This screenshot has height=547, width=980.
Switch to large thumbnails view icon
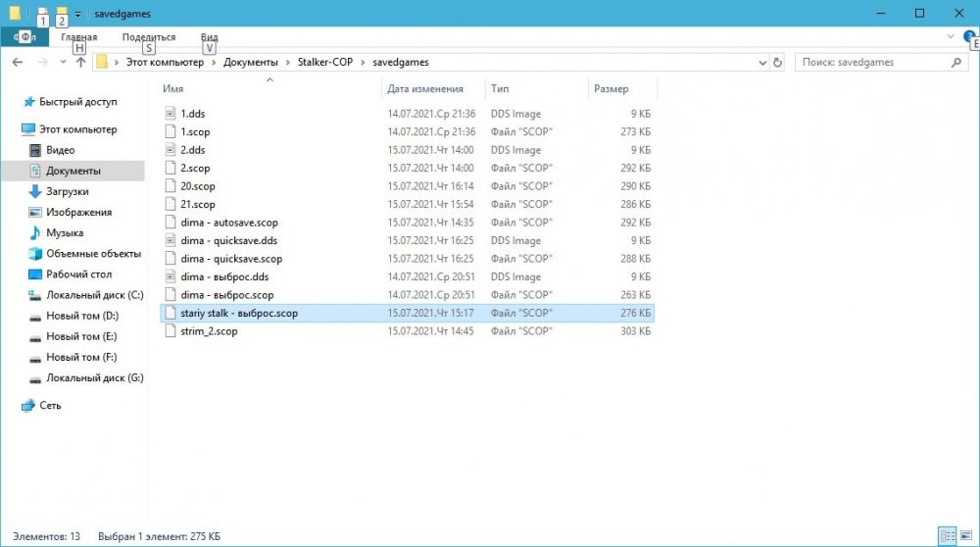pos(964,536)
